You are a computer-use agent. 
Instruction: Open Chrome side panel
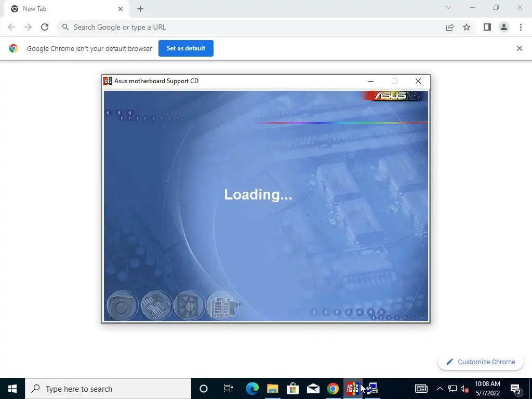coord(487,27)
